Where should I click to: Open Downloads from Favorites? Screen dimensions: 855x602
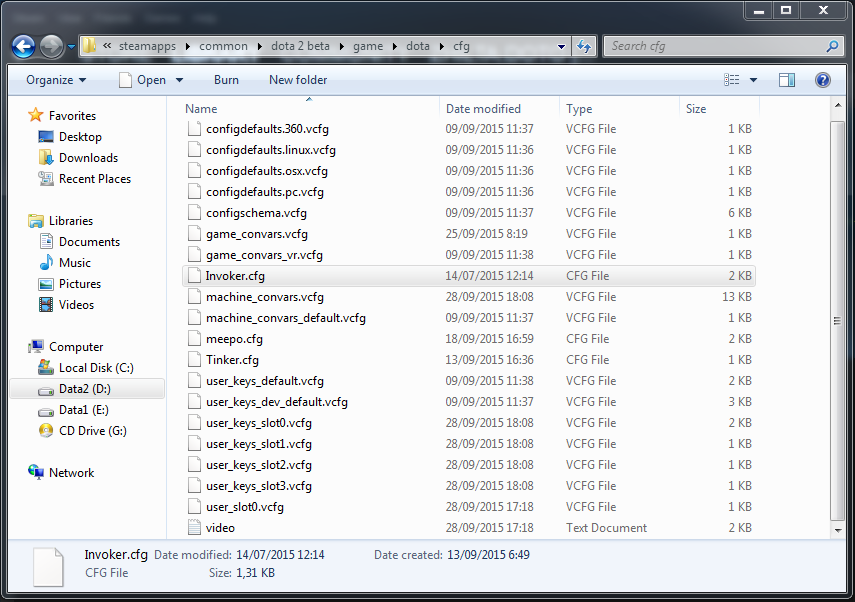(x=88, y=158)
